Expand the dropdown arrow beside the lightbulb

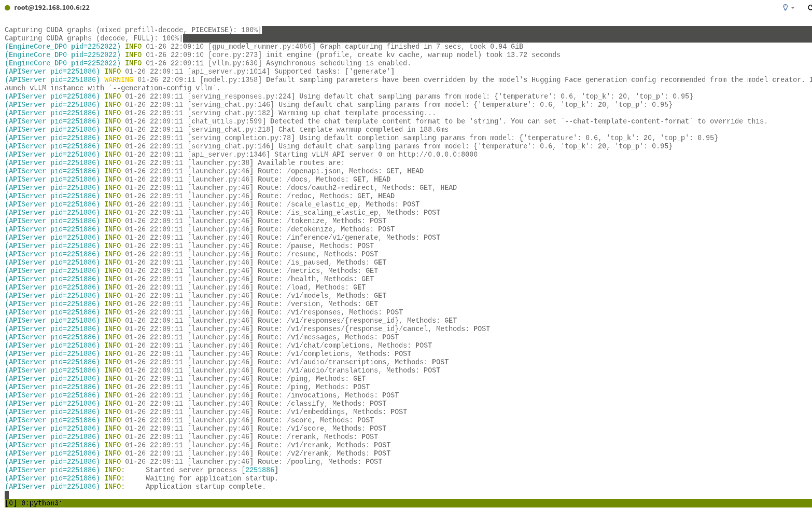pos(793,8)
